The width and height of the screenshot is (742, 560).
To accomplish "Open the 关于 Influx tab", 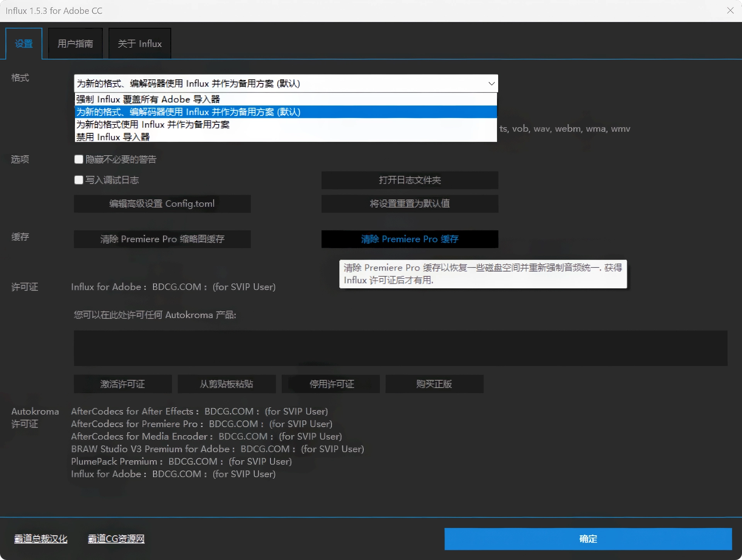I will pos(140,44).
